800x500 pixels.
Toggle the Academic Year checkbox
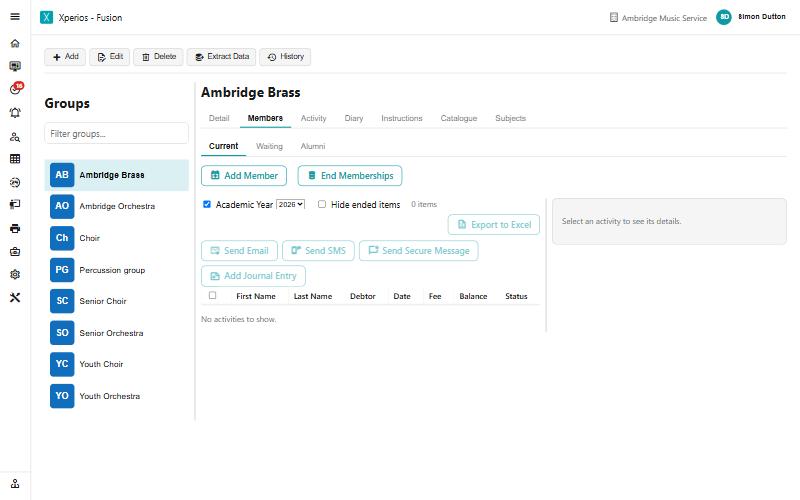click(207, 204)
